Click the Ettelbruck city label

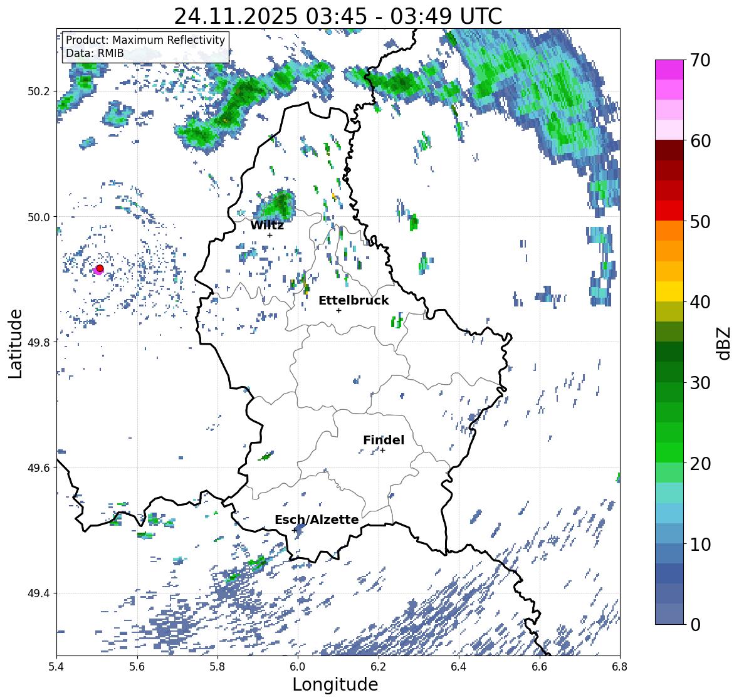pyautogui.click(x=354, y=301)
